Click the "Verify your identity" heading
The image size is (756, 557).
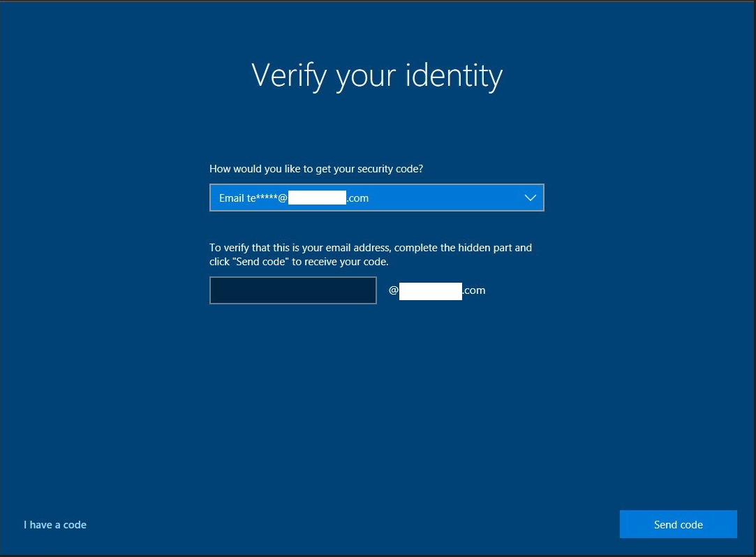pos(377,75)
